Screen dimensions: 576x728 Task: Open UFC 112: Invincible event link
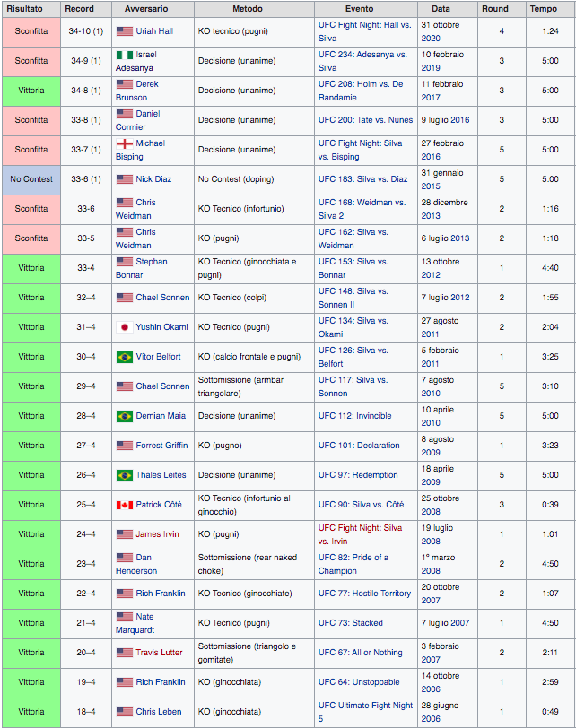354,416
